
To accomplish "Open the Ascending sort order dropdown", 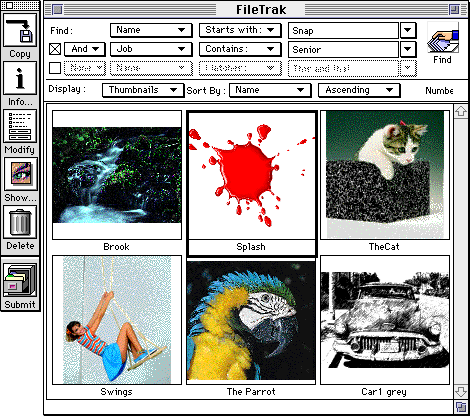I will pyautogui.click(x=359, y=90).
